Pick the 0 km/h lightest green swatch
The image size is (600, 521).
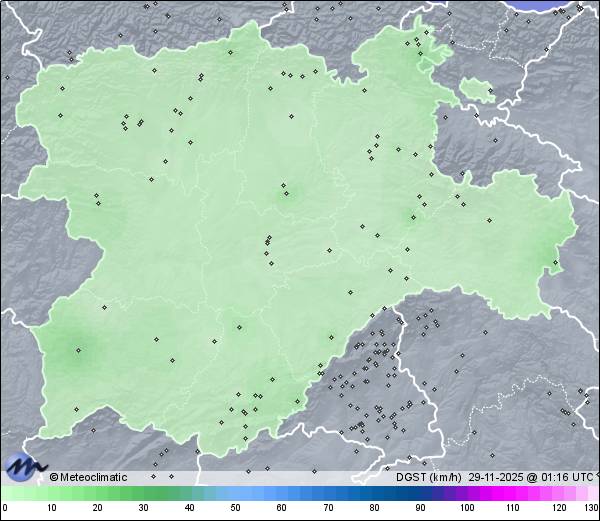pyautogui.click(x=5, y=493)
